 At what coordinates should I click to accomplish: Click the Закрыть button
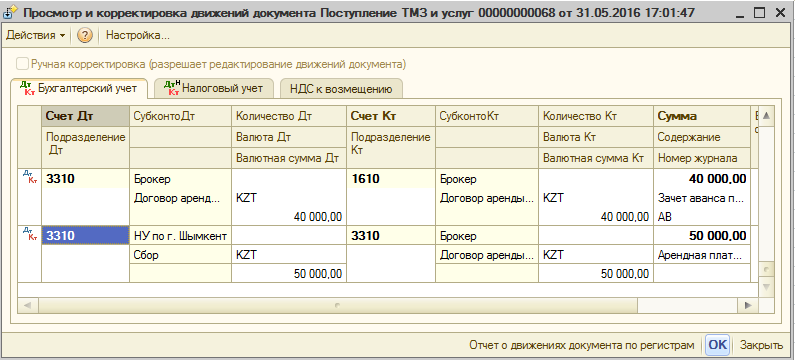point(762,345)
